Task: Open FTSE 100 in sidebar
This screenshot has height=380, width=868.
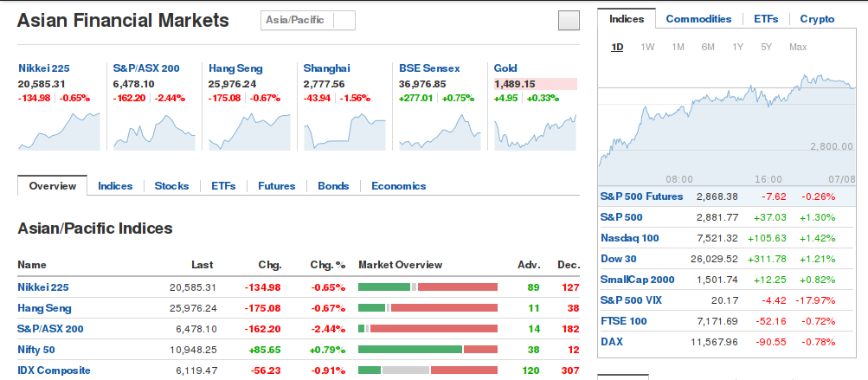Action: tap(624, 321)
